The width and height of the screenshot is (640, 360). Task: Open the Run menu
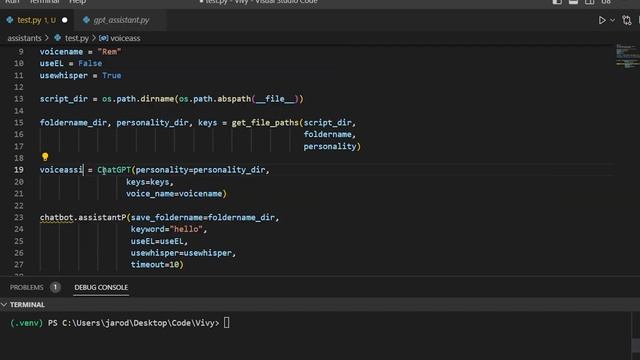(12, 2)
